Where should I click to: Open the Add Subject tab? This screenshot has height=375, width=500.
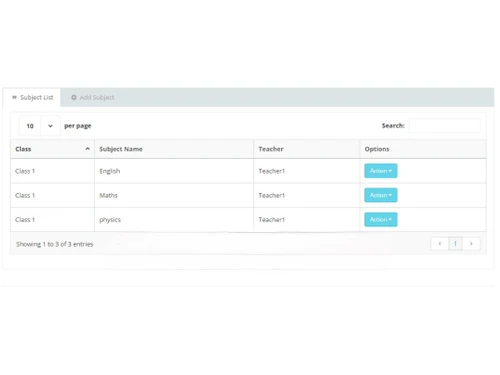(93, 97)
